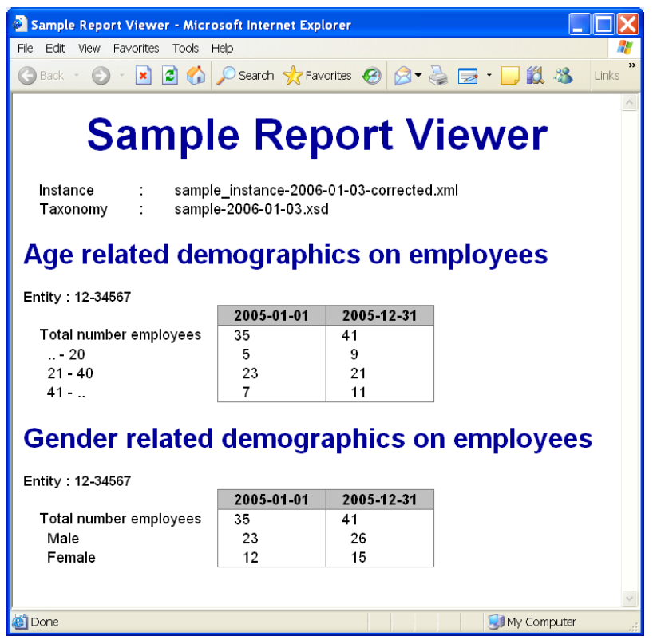The height and width of the screenshot is (644, 653).
Task: Click the Edit page icon
Action: (x=468, y=76)
